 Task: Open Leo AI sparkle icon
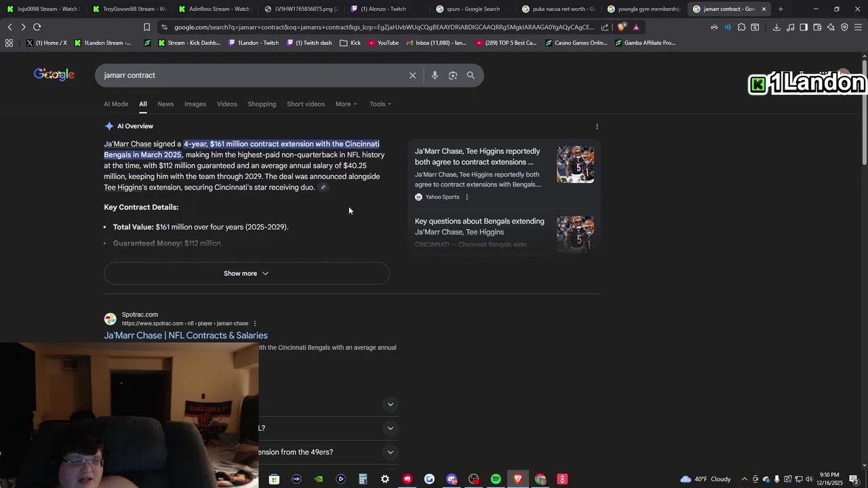click(831, 27)
